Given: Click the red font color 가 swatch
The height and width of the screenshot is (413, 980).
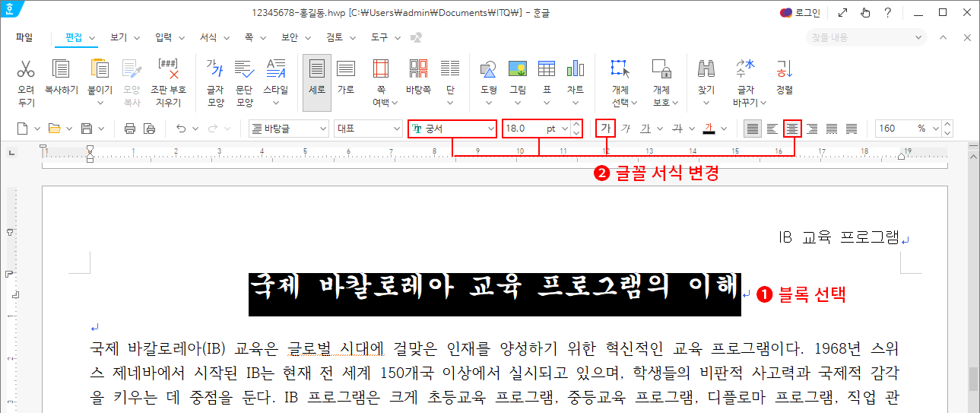Looking at the screenshot, I should click(709, 129).
